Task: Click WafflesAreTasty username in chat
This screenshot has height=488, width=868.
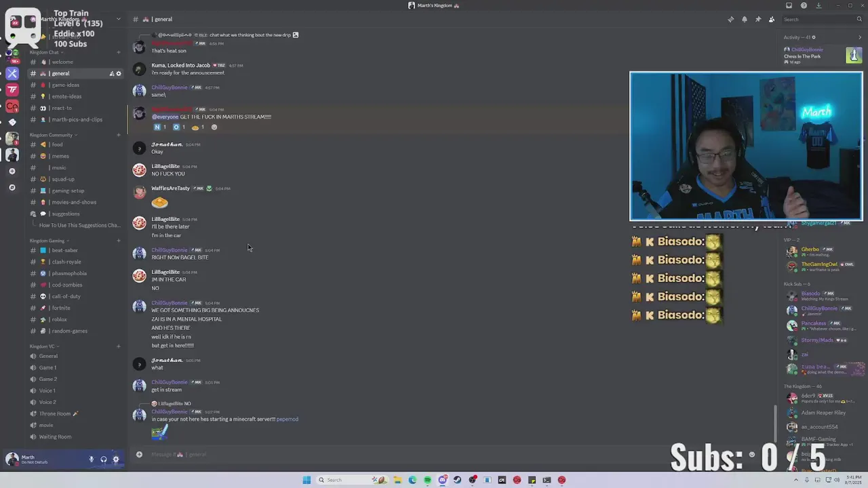Action: [x=170, y=188]
